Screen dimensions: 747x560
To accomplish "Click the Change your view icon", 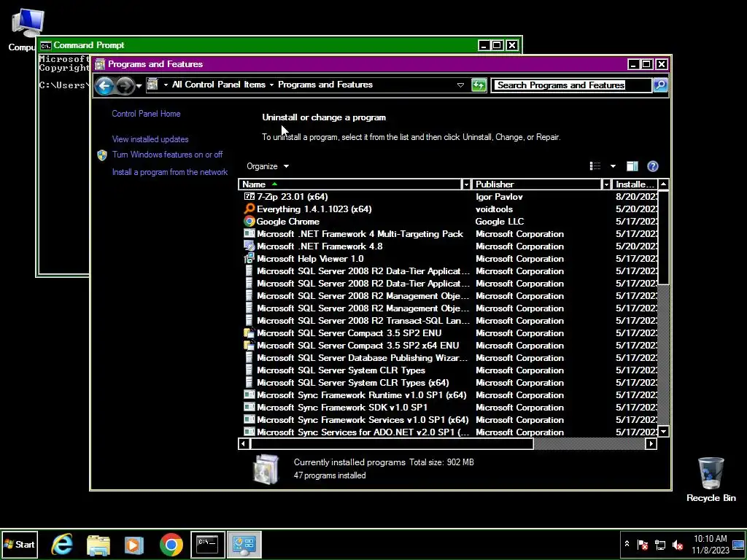I will click(595, 166).
